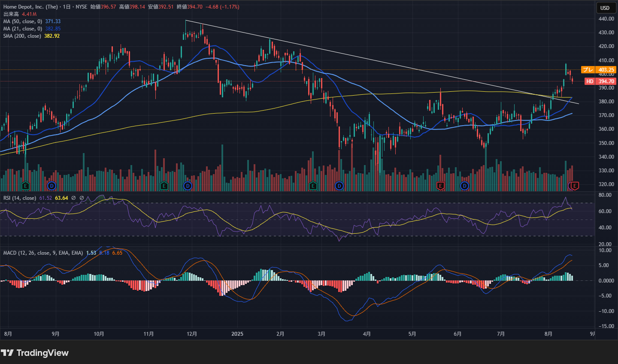Click the MACD histogram value 1.53
The width and height of the screenshot is (618, 364).
pos(91,253)
